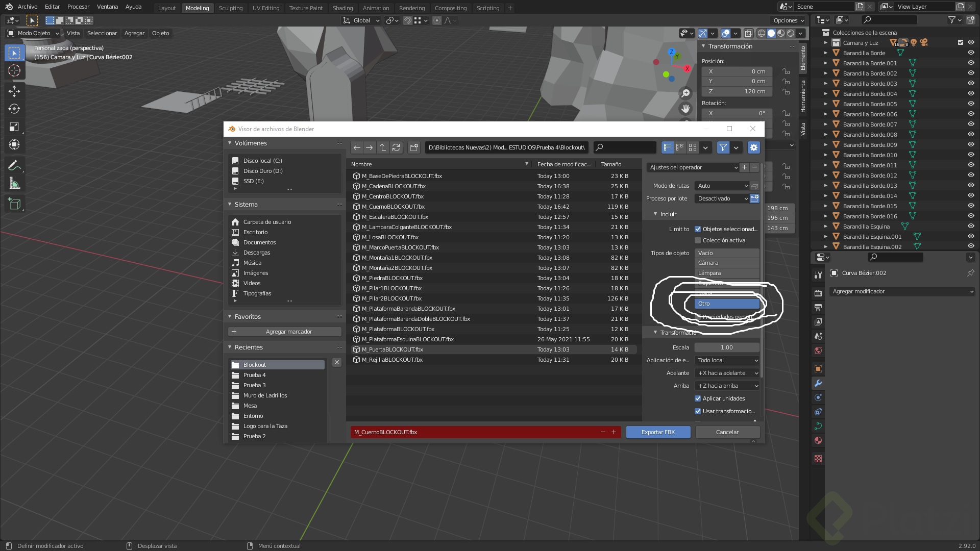This screenshot has width=980, height=551.
Task: Uncheck Objetos seleccionados checkbox
Action: [x=698, y=229]
